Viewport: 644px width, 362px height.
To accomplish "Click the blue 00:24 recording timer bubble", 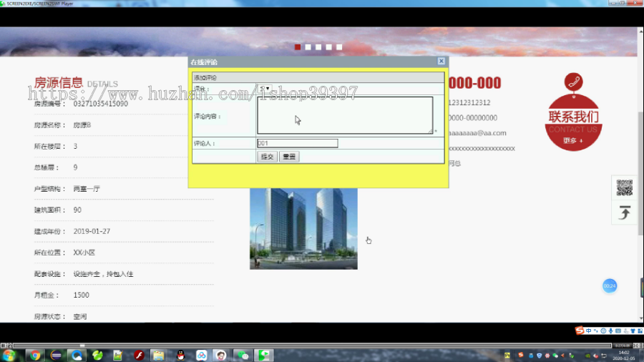I will point(610,286).
